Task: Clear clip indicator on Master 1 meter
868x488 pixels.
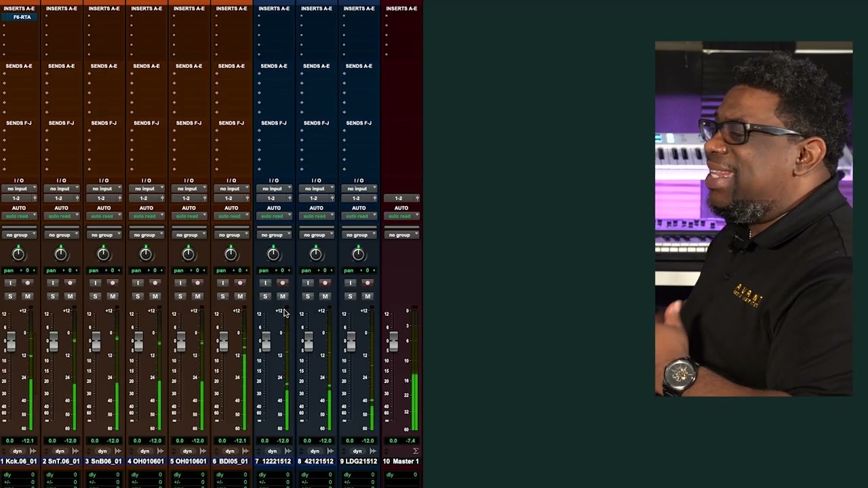Action: 414,308
